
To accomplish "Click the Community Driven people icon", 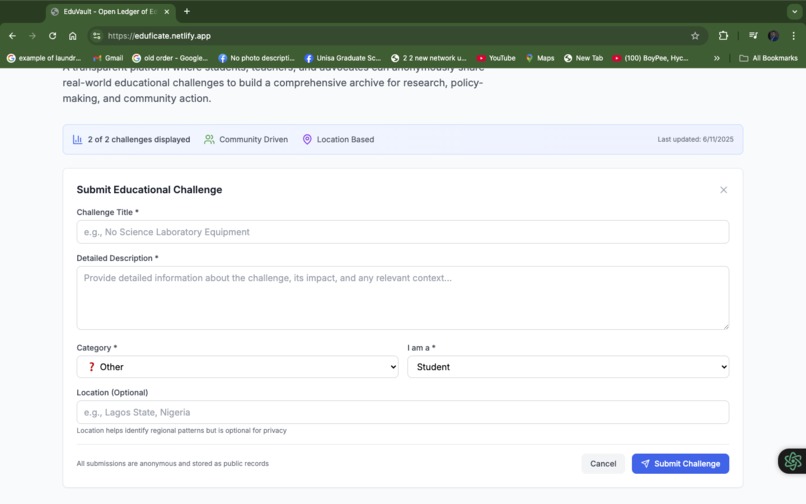I will (x=209, y=139).
